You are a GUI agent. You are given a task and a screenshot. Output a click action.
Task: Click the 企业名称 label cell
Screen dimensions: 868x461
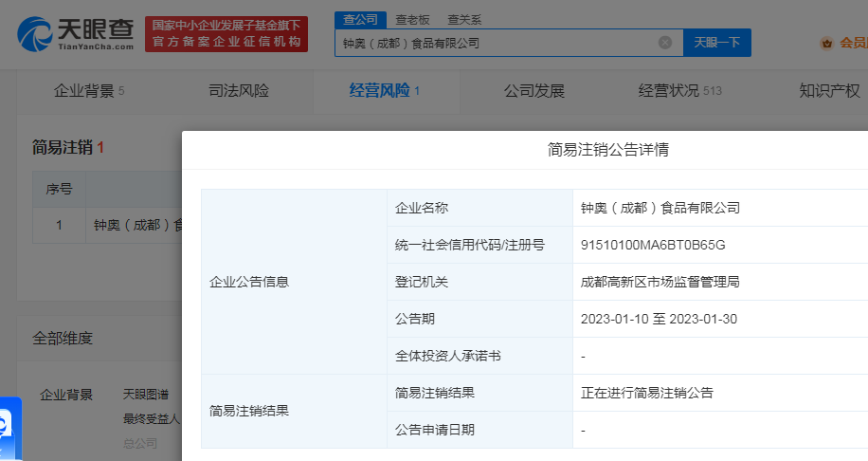pos(479,208)
